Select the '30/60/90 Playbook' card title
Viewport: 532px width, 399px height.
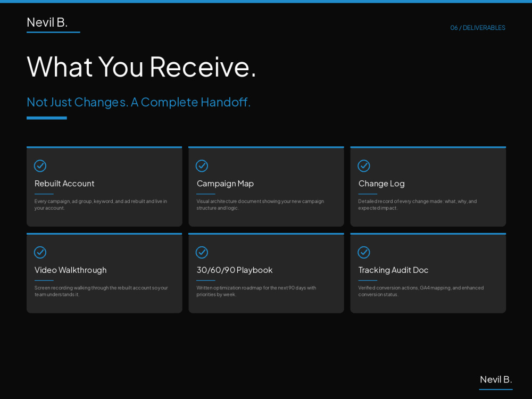(235, 270)
